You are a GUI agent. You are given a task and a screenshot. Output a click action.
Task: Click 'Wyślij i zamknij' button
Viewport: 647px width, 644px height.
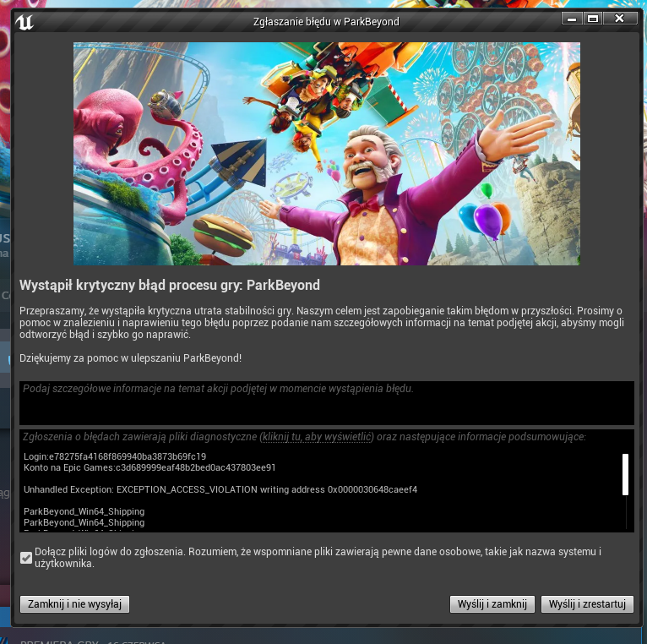pos(492,604)
